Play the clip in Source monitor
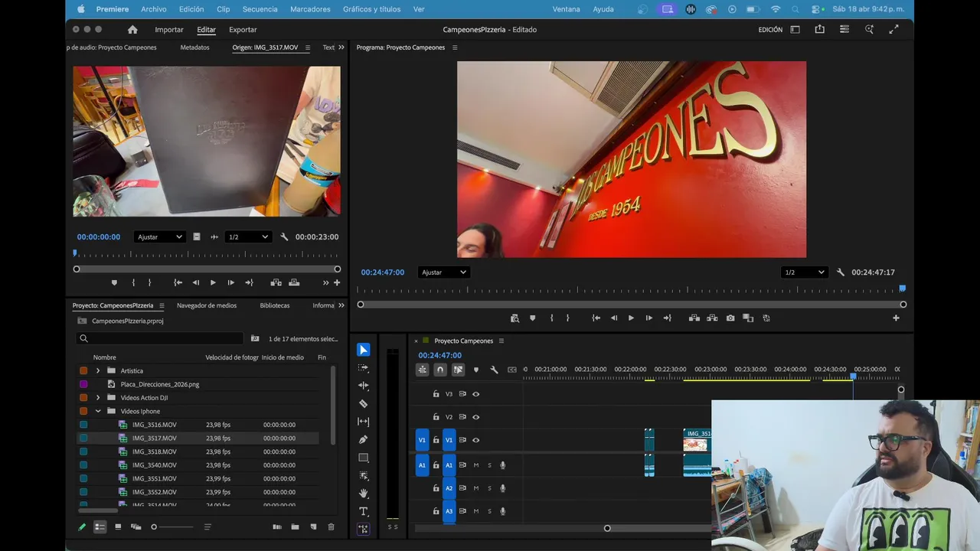This screenshot has height=551, width=980. [213, 283]
